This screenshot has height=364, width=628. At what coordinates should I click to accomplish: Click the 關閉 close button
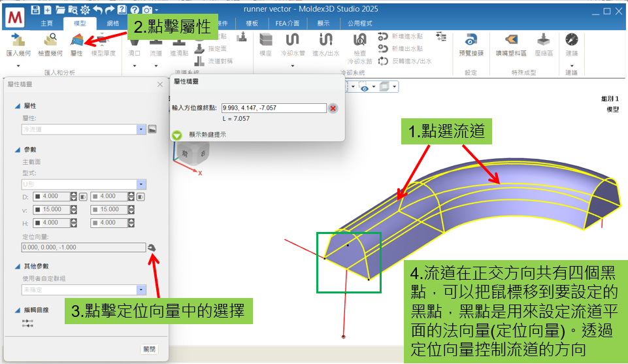tap(150, 349)
